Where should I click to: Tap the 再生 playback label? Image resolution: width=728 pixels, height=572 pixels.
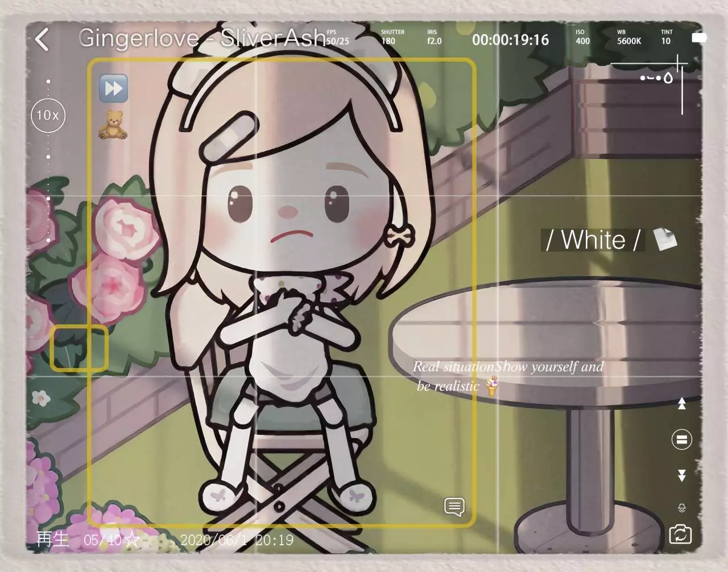[x=53, y=539]
